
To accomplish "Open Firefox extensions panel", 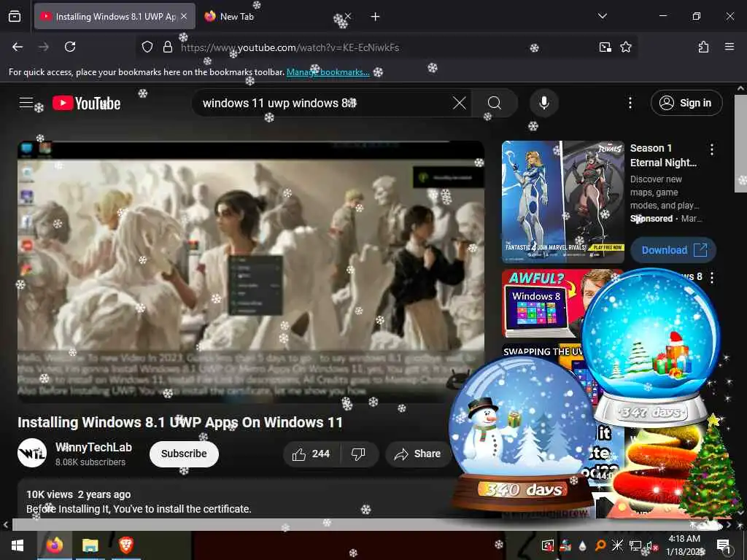I will tap(704, 47).
